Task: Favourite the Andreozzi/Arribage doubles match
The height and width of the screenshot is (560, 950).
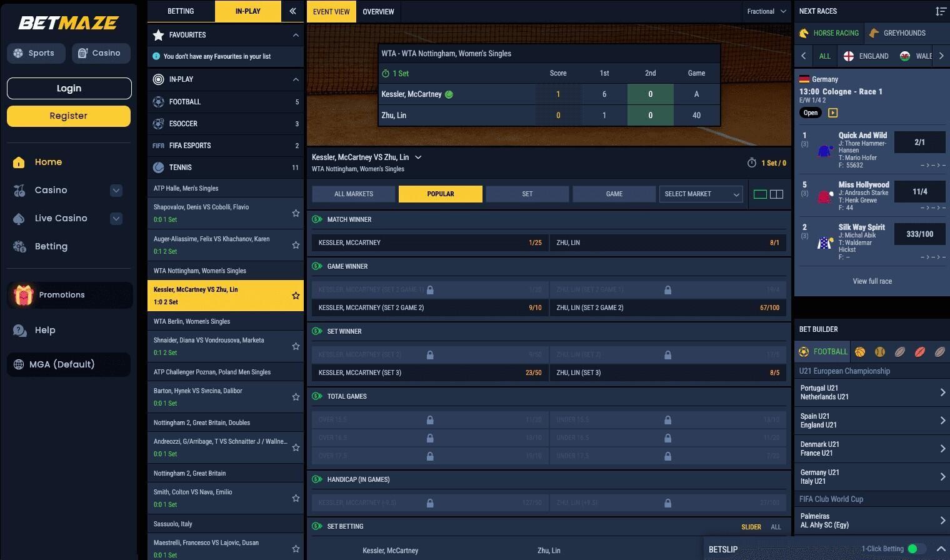Action: [x=296, y=447]
